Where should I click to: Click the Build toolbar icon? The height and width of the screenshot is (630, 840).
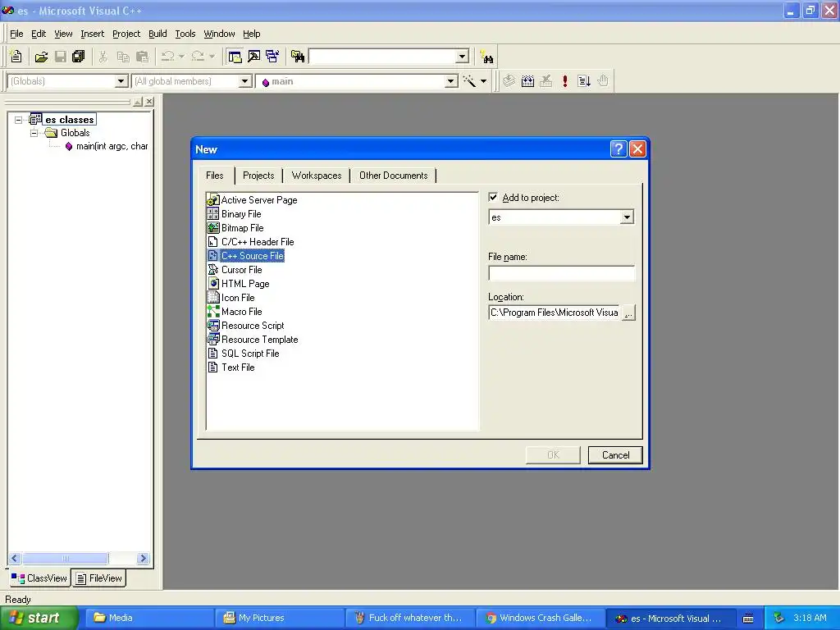[x=527, y=81]
